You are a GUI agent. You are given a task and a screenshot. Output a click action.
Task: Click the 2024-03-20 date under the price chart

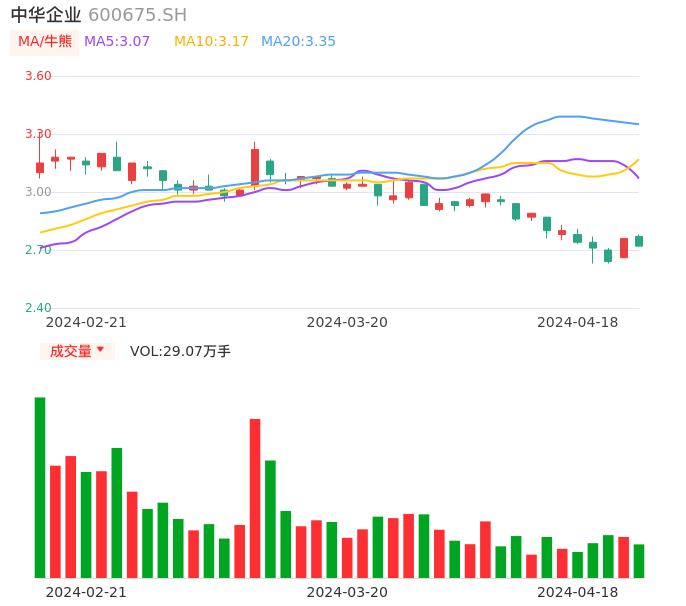pyautogui.click(x=347, y=322)
